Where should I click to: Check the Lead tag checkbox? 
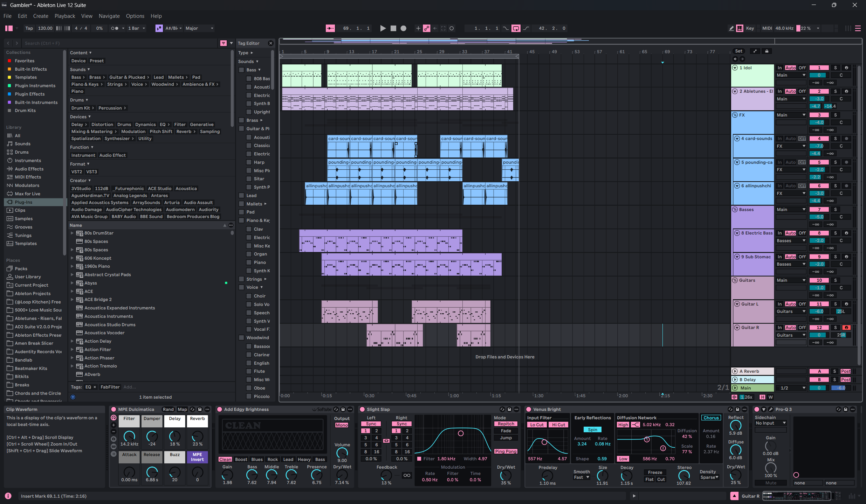[241, 195]
